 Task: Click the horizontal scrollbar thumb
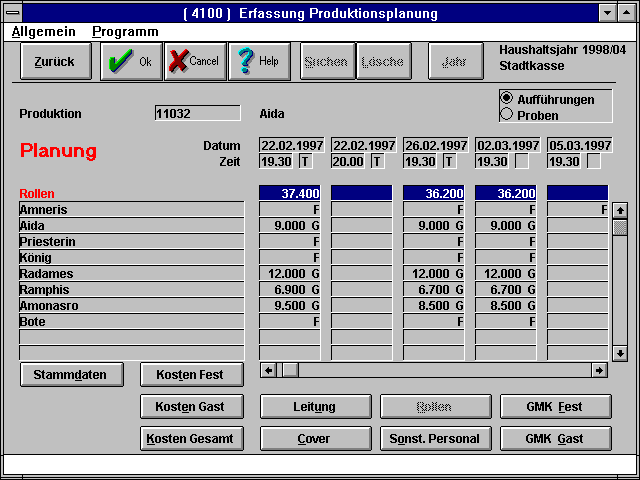point(290,370)
